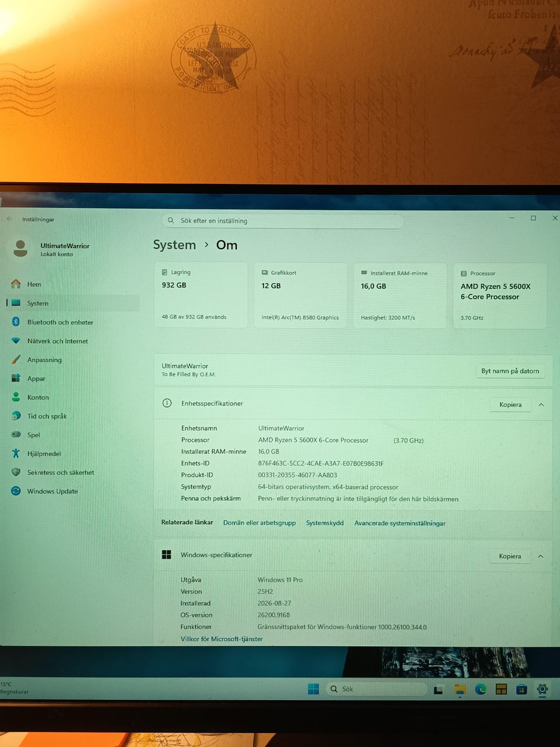Open Villkor för Microsoft-tjänster link
560x747 pixels.
[x=222, y=639]
